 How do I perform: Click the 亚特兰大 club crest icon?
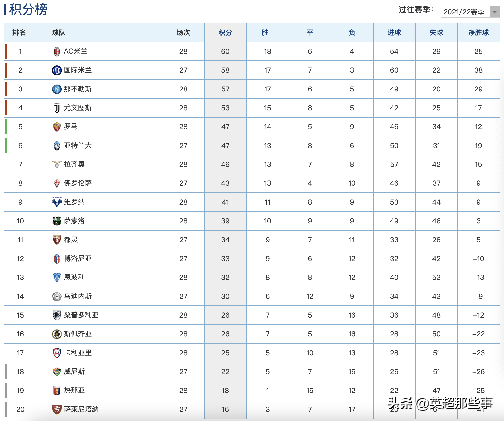click(x=57, y=146)
